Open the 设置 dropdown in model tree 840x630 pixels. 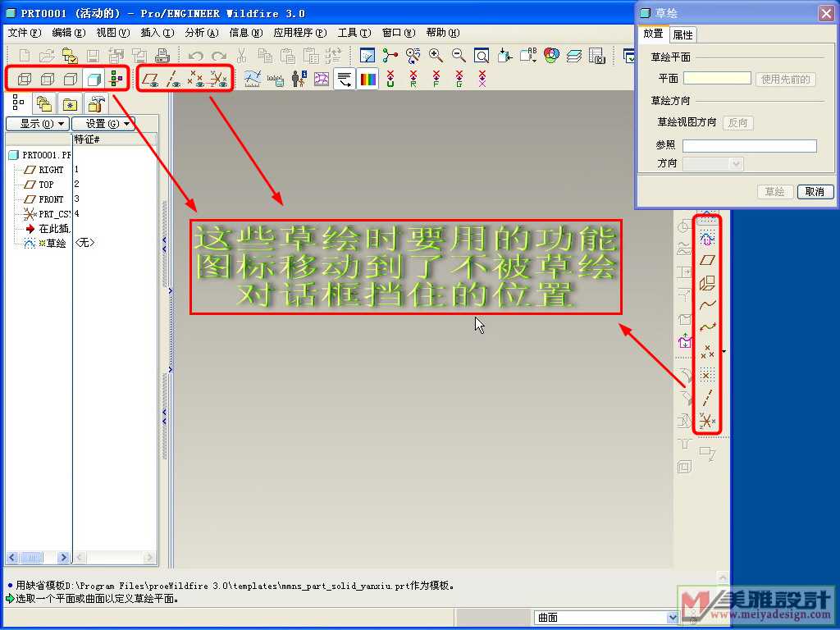[103, 125]
